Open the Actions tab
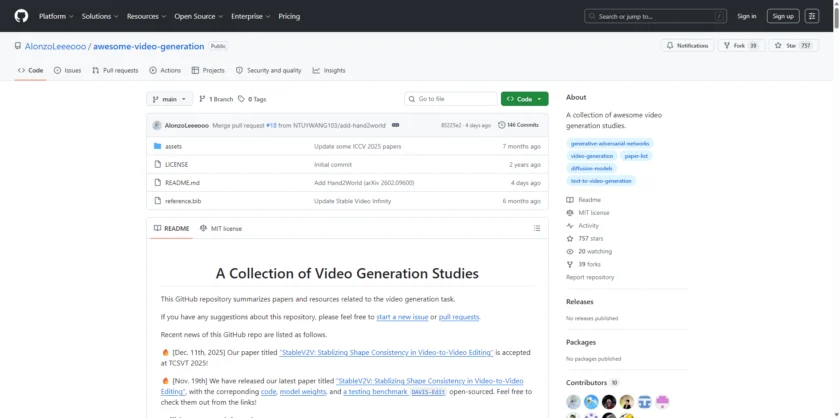Viewport: 840px width, 418px height. [165, 71]
